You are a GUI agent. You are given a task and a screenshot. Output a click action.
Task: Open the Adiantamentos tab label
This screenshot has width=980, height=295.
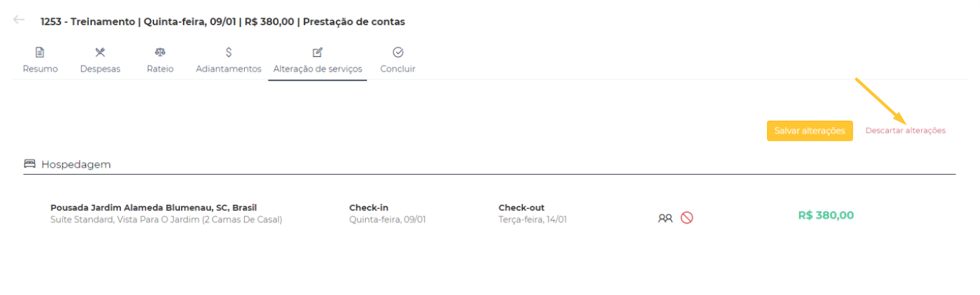pos(229,69)
